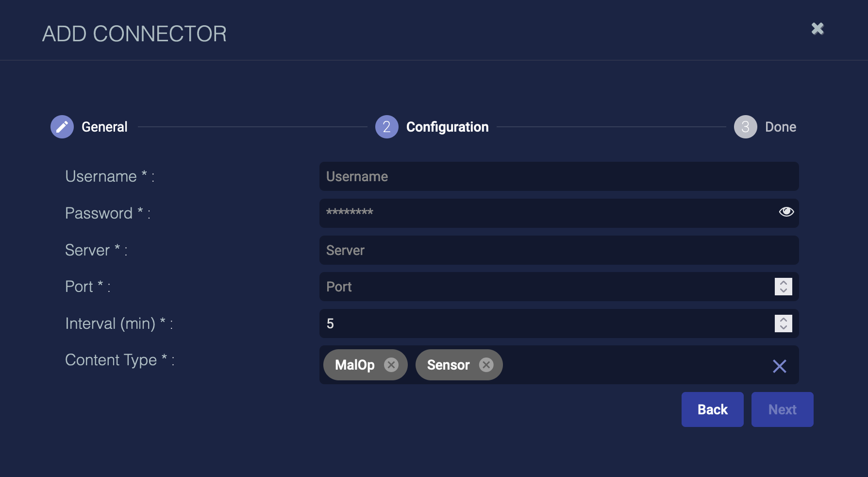Show password with the eye icon
The width and height of the screenshot is (868, 477).
pos(786,212)
